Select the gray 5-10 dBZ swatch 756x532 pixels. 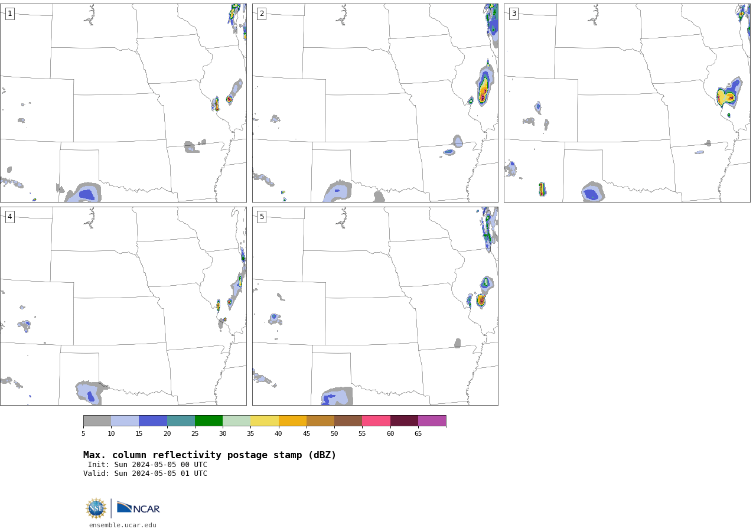[x=97, y=421]
